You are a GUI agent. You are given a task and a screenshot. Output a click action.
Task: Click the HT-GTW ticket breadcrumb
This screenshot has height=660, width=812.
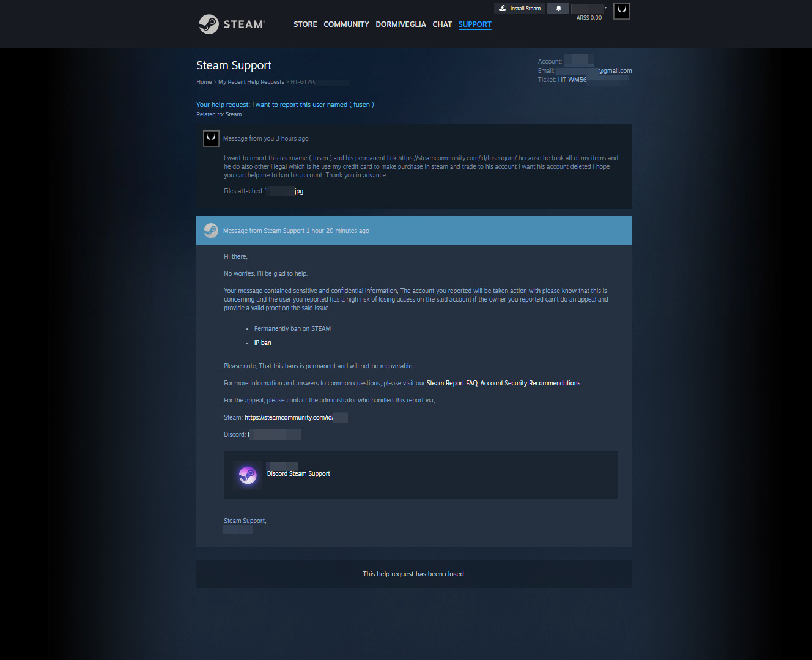tap(320, 82)
